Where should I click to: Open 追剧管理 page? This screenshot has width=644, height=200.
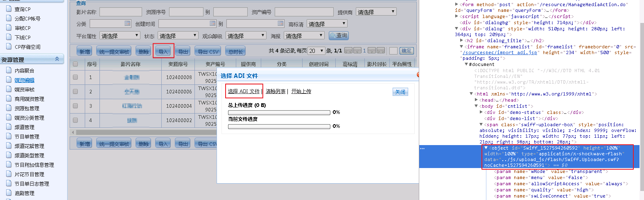pyautogui.click(x=25, y=193)
